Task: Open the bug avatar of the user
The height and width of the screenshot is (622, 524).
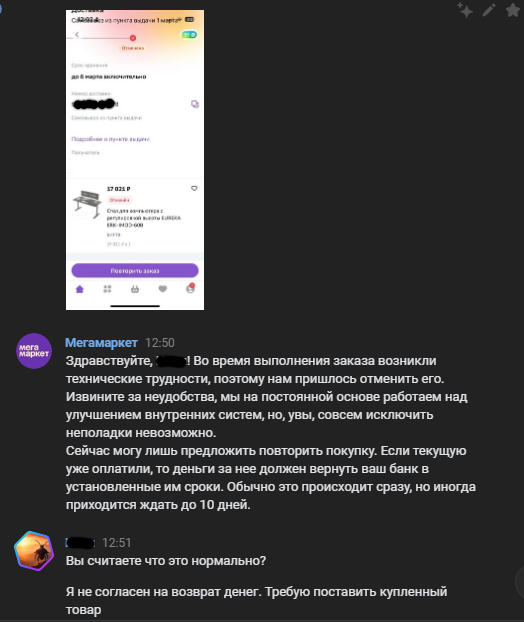Action: (34, 551)
